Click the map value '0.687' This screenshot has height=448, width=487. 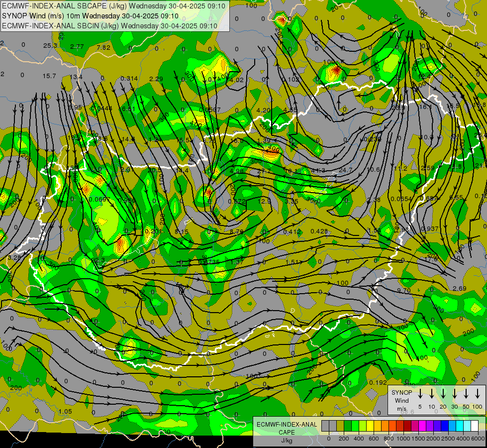coord(429,198)
